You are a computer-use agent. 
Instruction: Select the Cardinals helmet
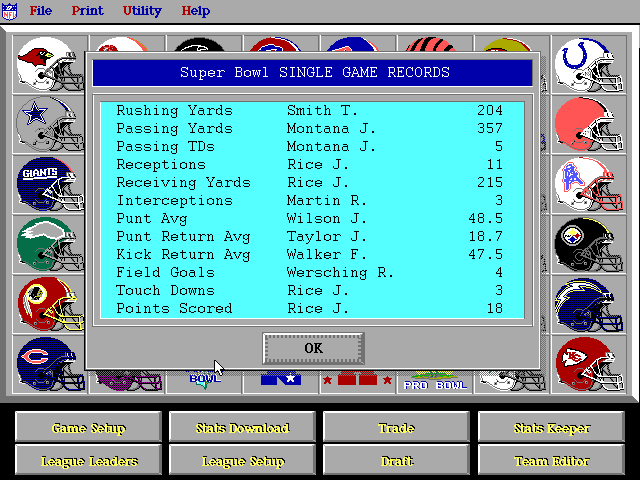(x=50, y=64)
